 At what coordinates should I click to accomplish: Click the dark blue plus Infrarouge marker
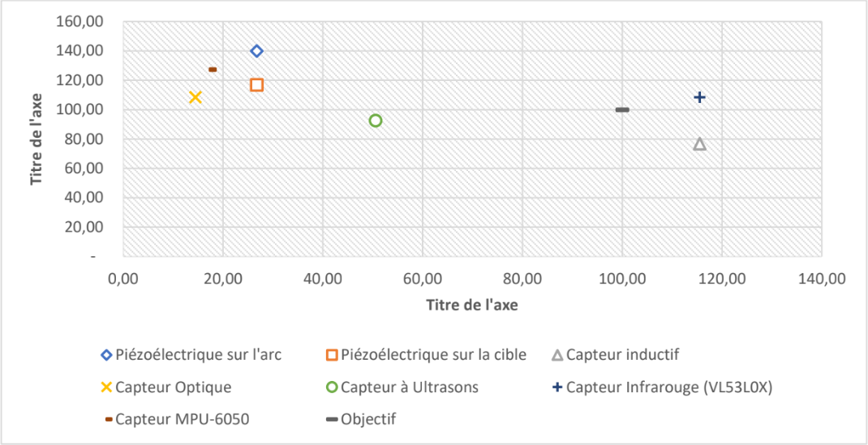699,96
